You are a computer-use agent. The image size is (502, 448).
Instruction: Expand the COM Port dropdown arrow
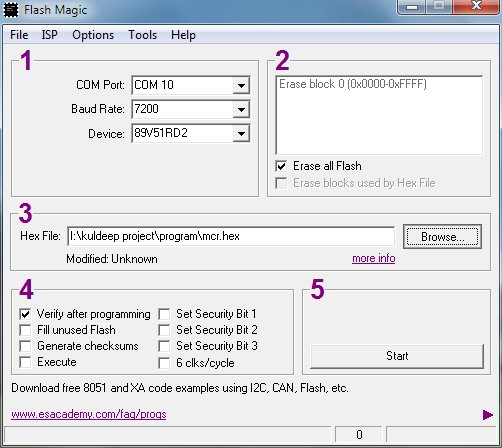(x=241, y=85)
